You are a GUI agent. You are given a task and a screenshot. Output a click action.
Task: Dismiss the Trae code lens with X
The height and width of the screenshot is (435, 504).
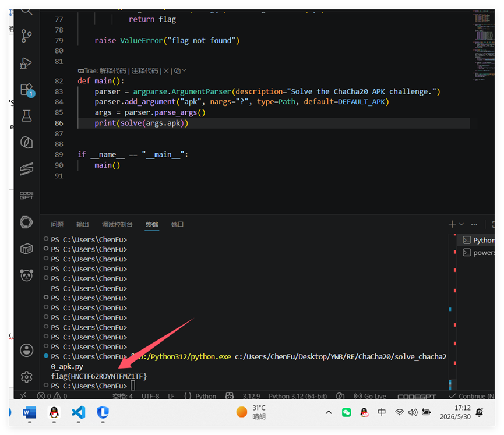tap(166, 70)
